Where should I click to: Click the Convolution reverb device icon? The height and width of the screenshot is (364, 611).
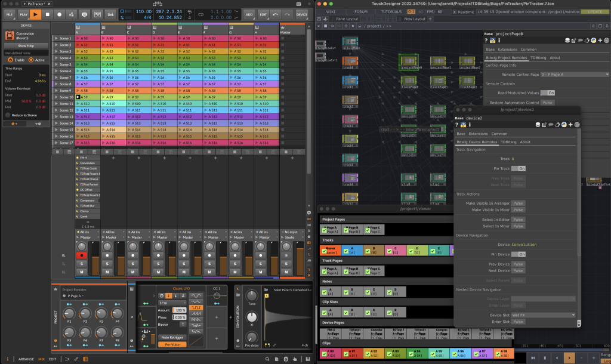click(10, 35)
